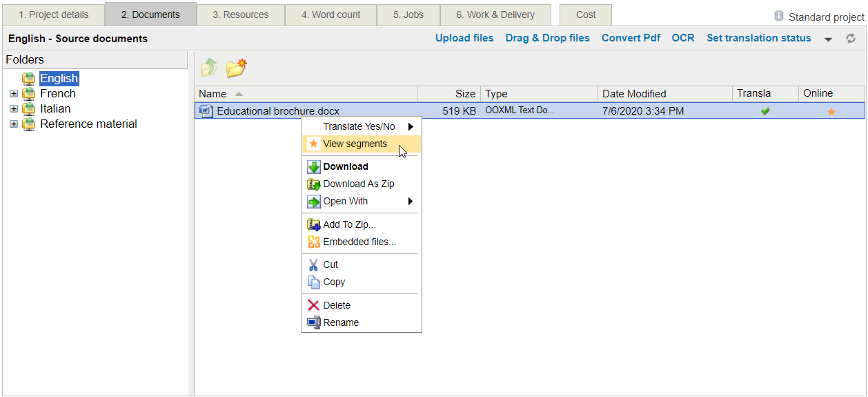The image size is (868, 397).
Task: Expand the French folder
Action: tap(14, 94)
